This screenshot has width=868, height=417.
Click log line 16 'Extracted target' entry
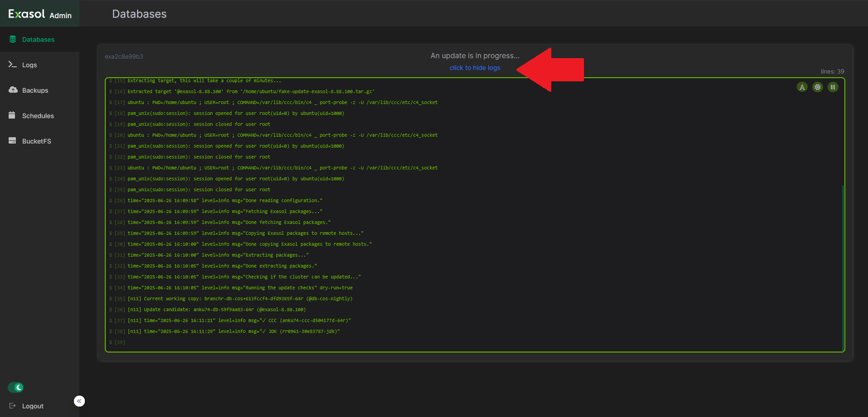242,92
